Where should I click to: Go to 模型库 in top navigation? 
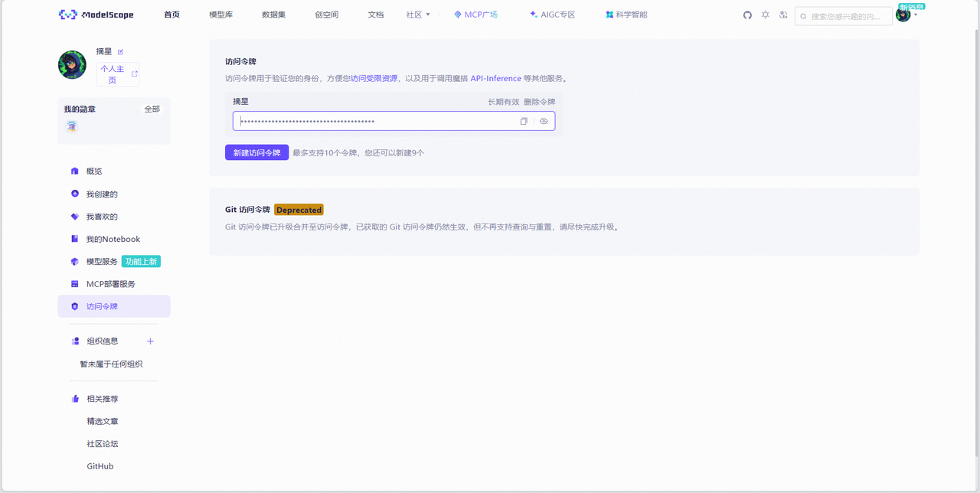[x=220, y=15]
